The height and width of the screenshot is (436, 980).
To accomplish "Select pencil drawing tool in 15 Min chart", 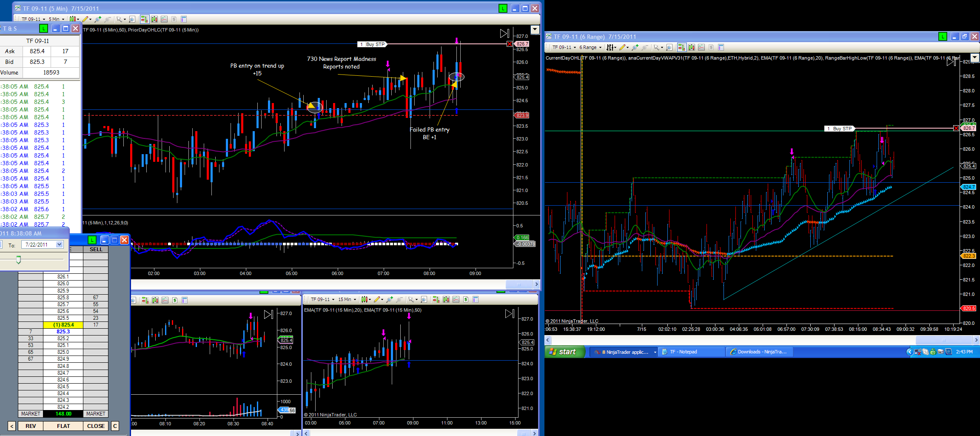I will point(378,299).
